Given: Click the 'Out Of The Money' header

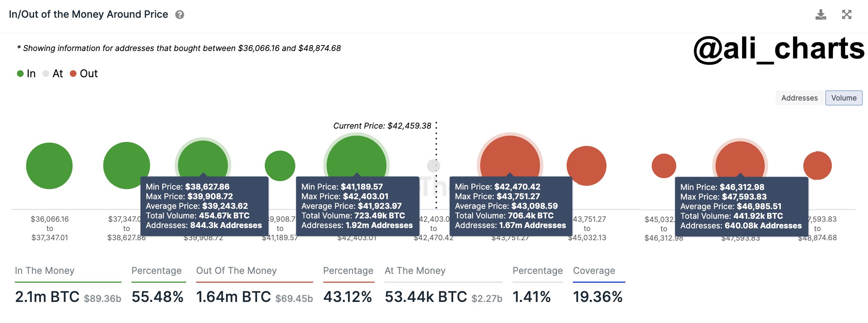Looking at the screenshot, I should click(236, 271).
